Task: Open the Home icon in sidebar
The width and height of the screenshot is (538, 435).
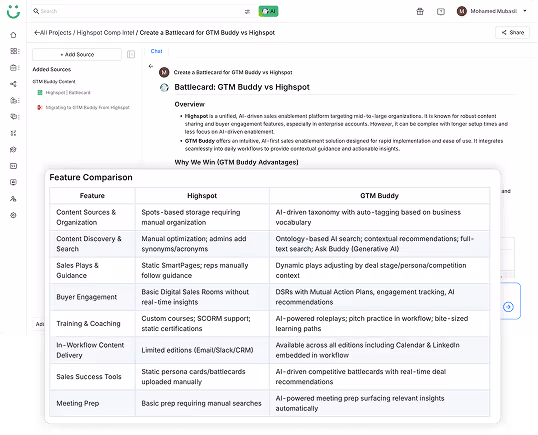Action: coord(13,35)
